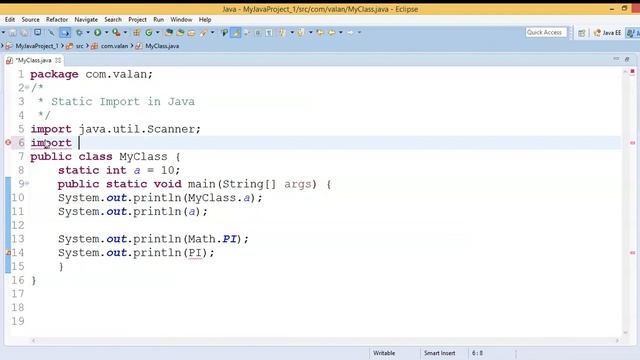Viewport: 640px width, 360px height.
Task: Toggle Show Whitespace Characters icon
Action: [269, 33]
